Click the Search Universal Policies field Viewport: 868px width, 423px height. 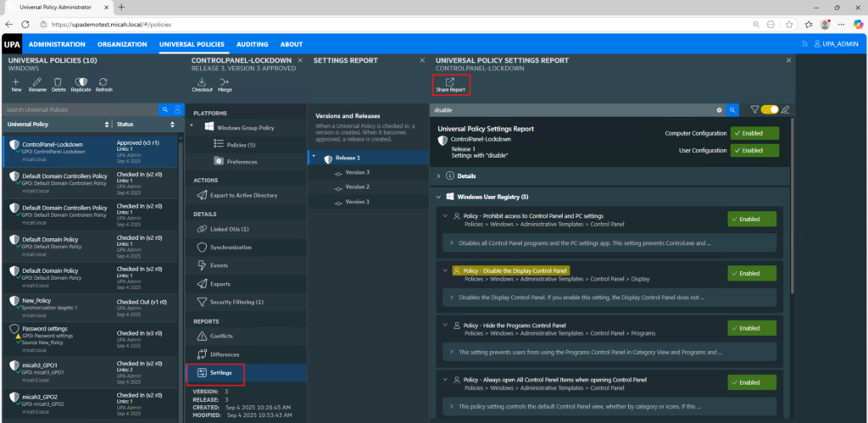click(x=81, y=110)
